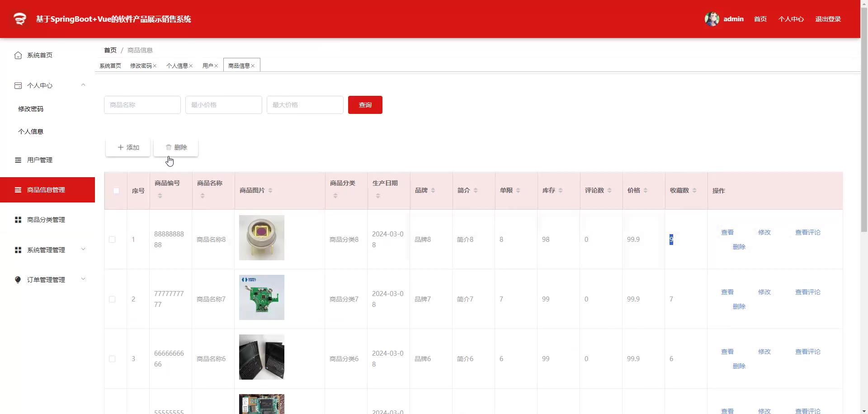Switch to the 修改密码 tab
Viewport: 868px width, 414px height.
point(141,66)
